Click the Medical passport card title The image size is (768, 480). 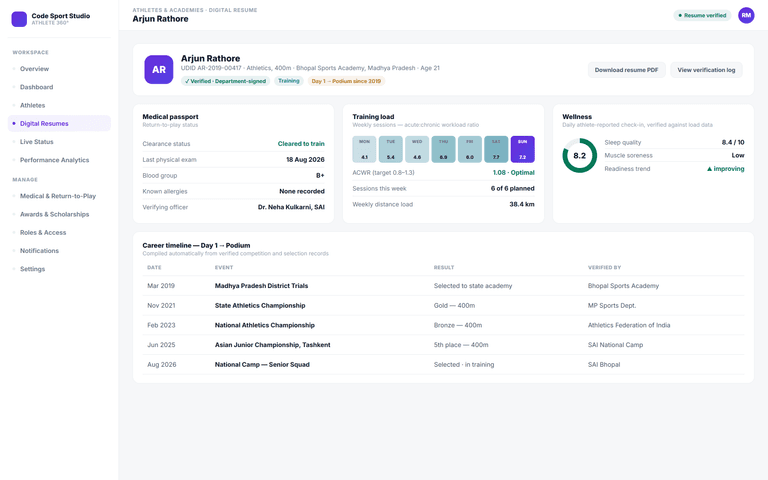[x=170, y=117]
